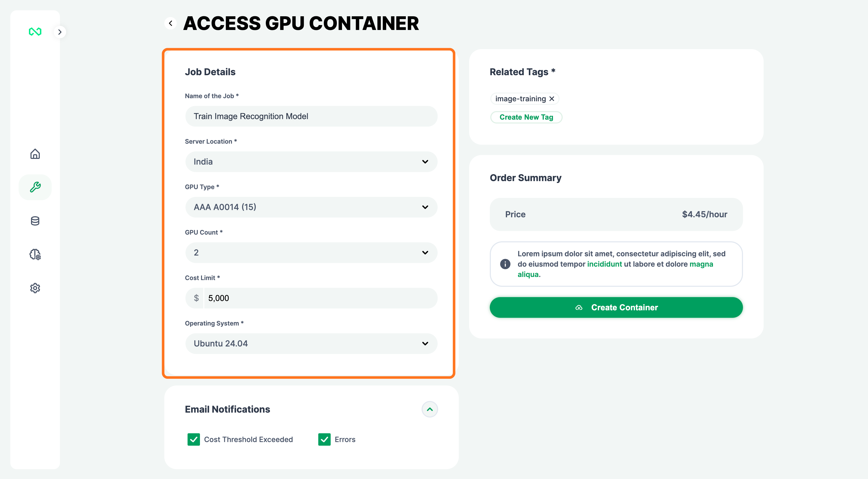Click Create New Tag
This screenshot has height=479, width=868.
click(526, 117)
